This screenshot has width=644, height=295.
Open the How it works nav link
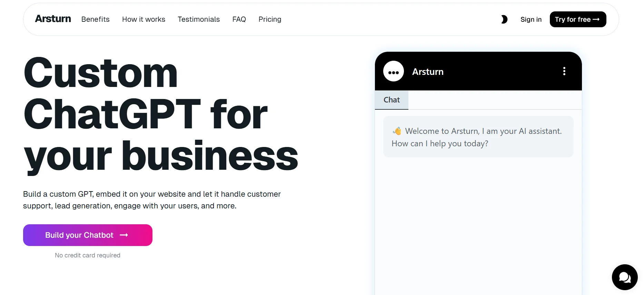(143, 19)
